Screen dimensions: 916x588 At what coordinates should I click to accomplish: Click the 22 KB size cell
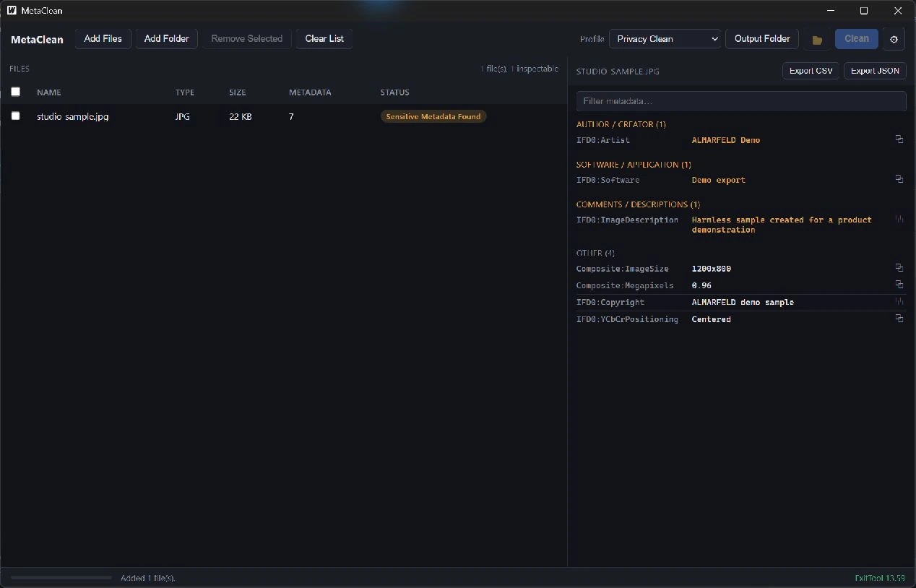pos(241,116)
